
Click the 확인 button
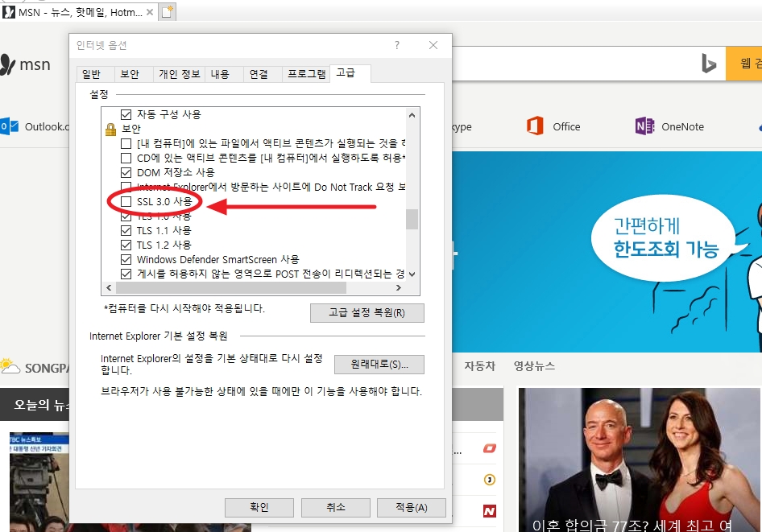(259, 507)
